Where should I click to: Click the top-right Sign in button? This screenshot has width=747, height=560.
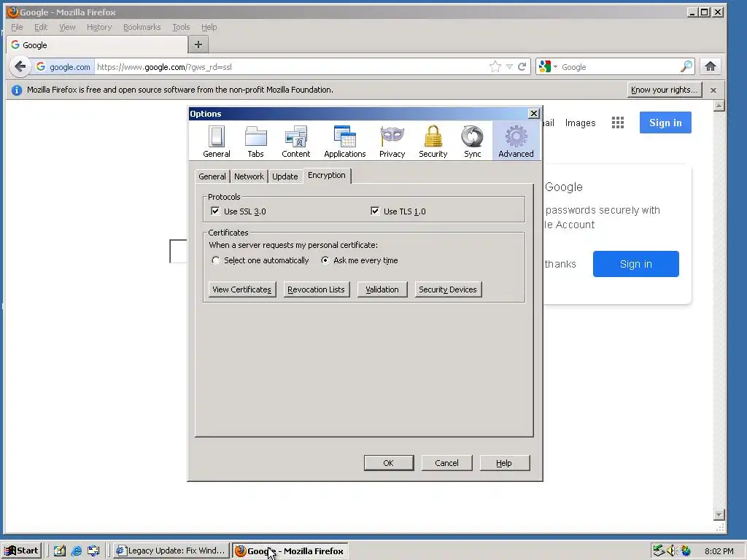pyautogui.click(x=665, y=122)
